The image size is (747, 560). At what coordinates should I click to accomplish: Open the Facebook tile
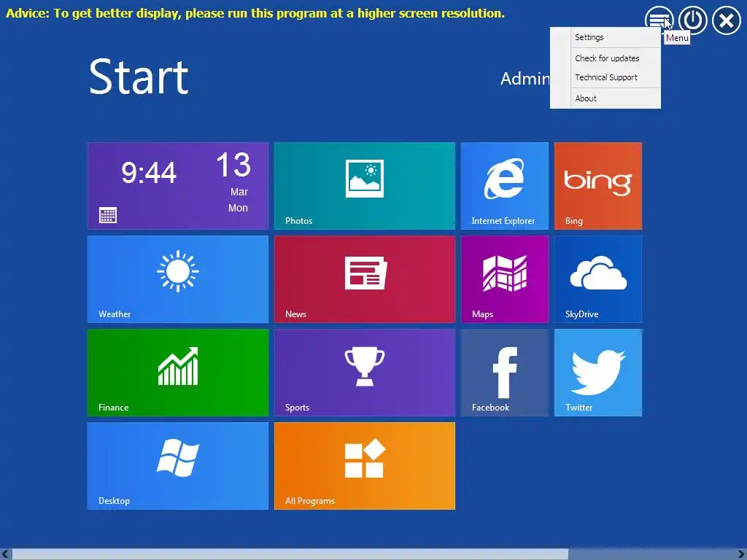coord(505,373)
